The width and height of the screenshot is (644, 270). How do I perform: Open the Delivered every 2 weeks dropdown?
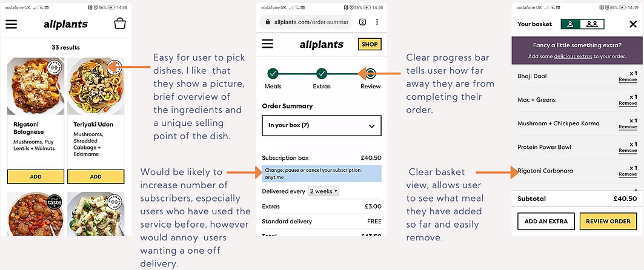[324, 191]
